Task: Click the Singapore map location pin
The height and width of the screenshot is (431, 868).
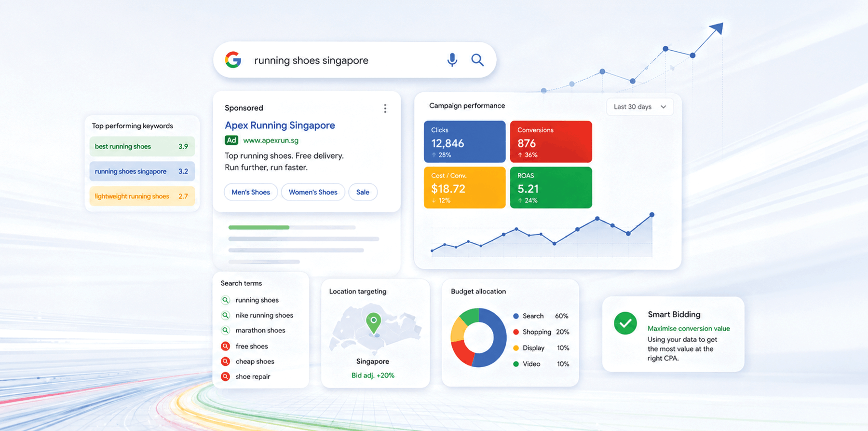Action: [373, 322]
